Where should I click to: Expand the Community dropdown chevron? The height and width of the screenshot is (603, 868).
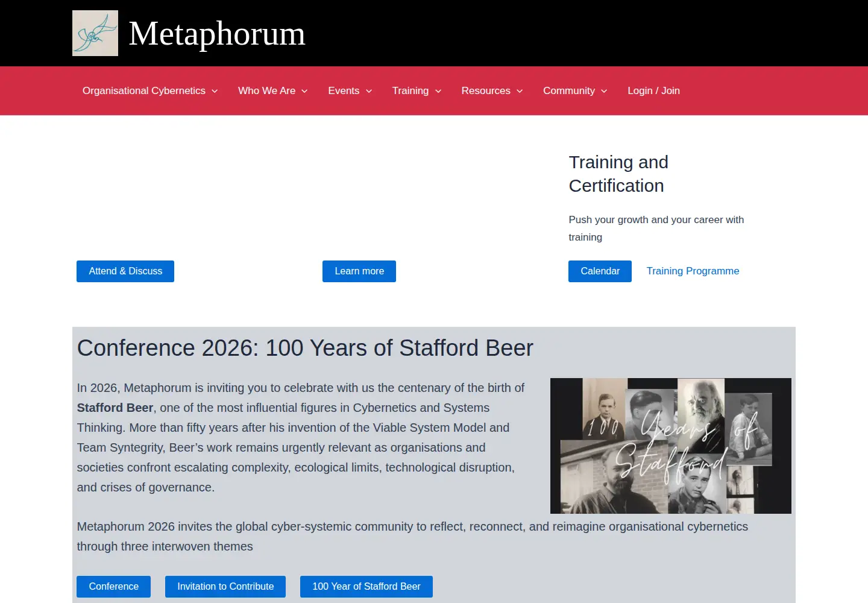(x=604, y=91)
